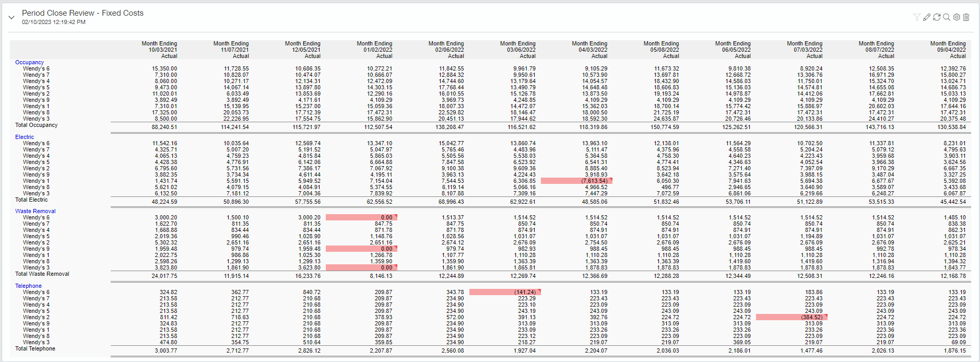
Task: Click Wendy's 5 label under Waste Removal
Action: (x=36, y=236)
